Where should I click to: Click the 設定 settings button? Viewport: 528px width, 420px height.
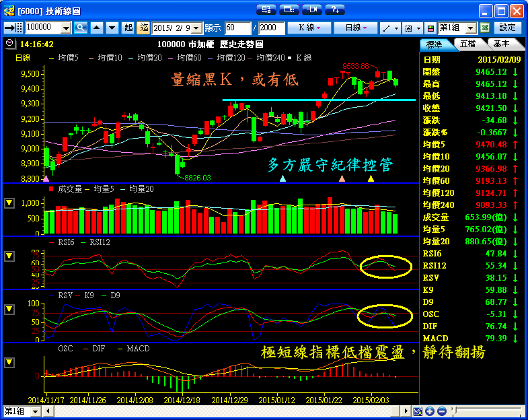508,28
